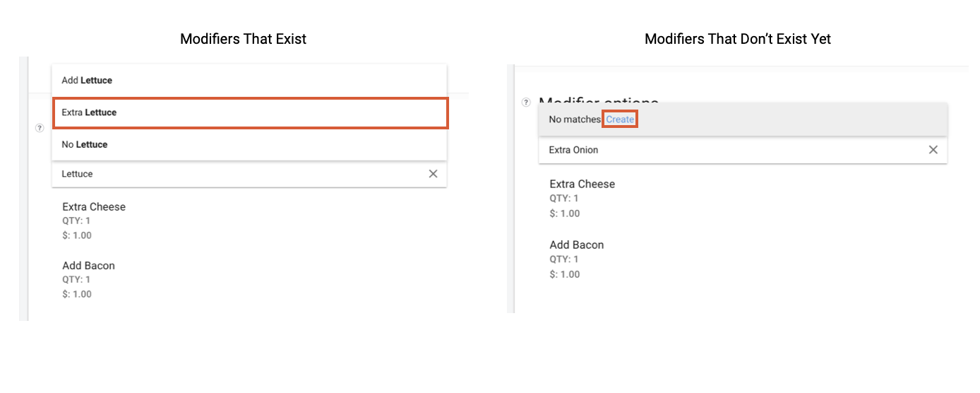Choose the Extra Lettuce suggestion
The width and height of the screenshot is (980, 393).
pyautogui.click(x=250, y=113)
